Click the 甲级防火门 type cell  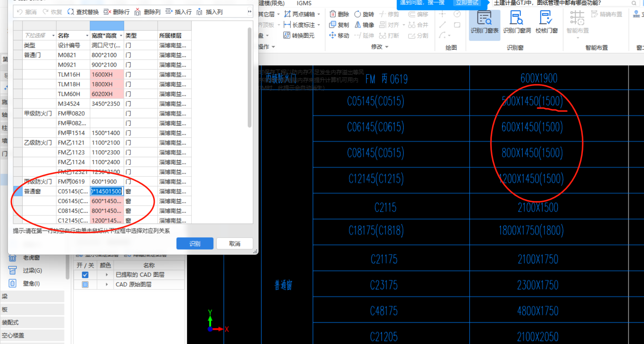(39, 113)
